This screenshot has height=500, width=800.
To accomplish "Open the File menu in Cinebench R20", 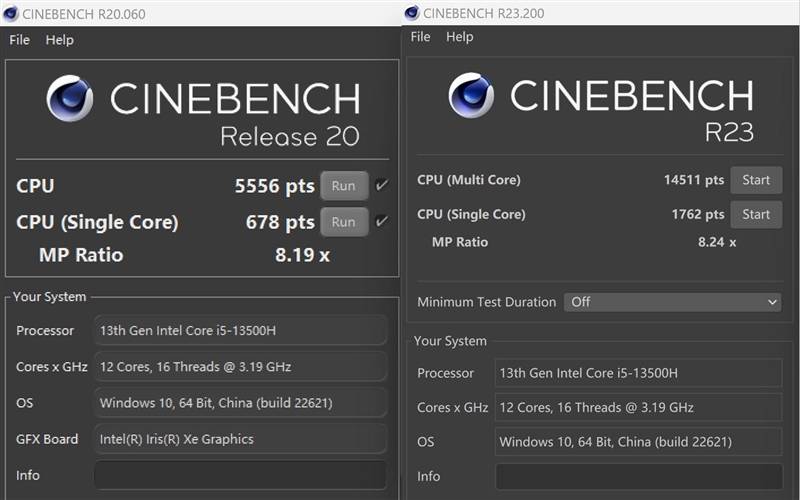I will [19, 40].
